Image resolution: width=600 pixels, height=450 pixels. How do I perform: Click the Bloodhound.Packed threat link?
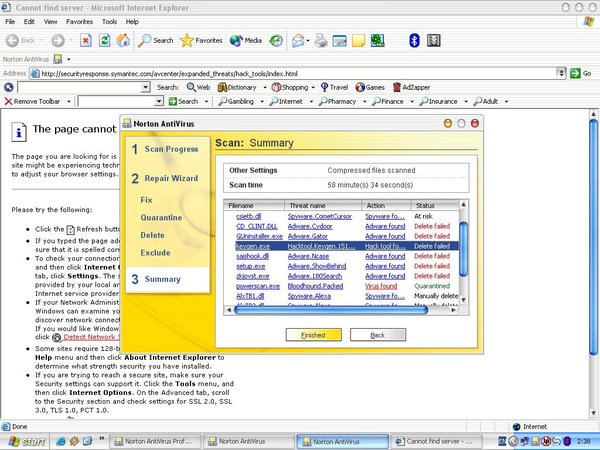point(315,286)
